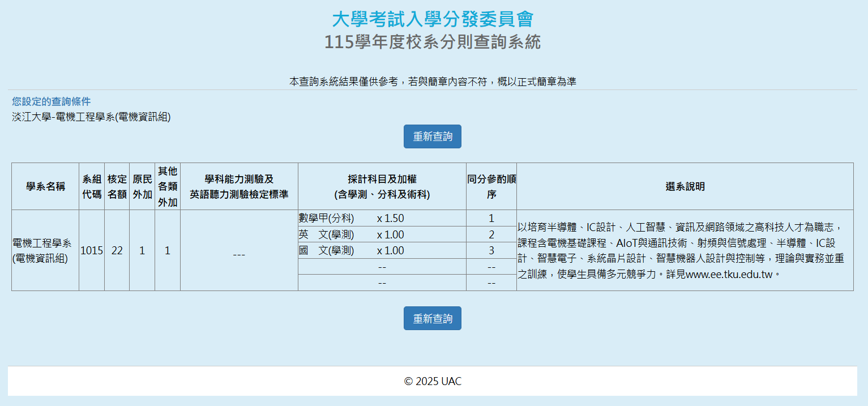Click the 重新查詢 button below the table
Image resolution: width=868 pixels, height=406 pixels.
coord(432,318)
